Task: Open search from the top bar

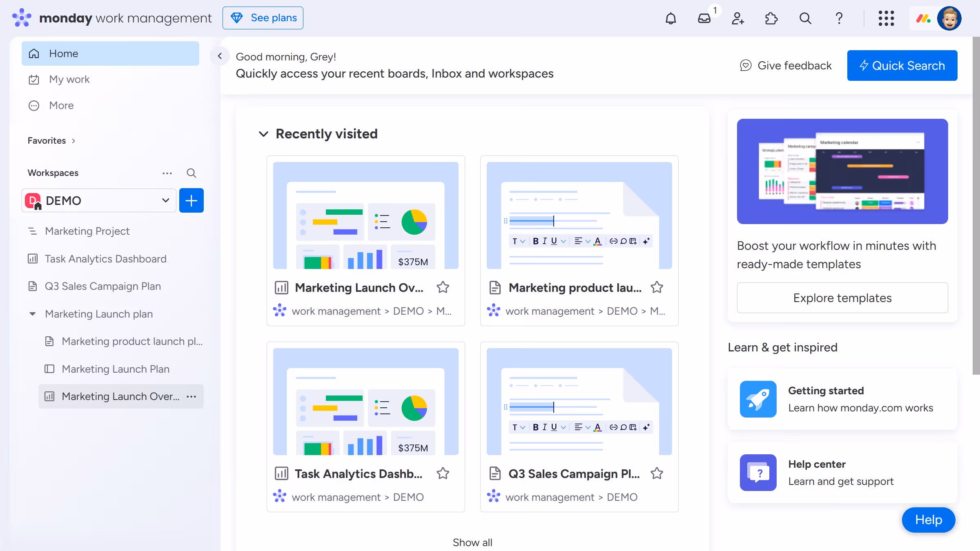Action: [804, 18]
